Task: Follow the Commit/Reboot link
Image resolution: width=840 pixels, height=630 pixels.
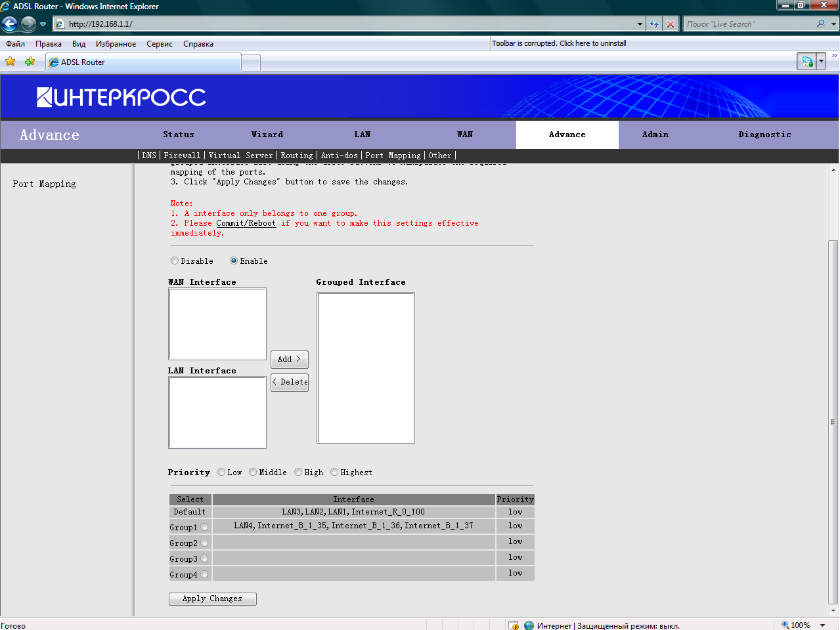Action: [x=246, y=223]
